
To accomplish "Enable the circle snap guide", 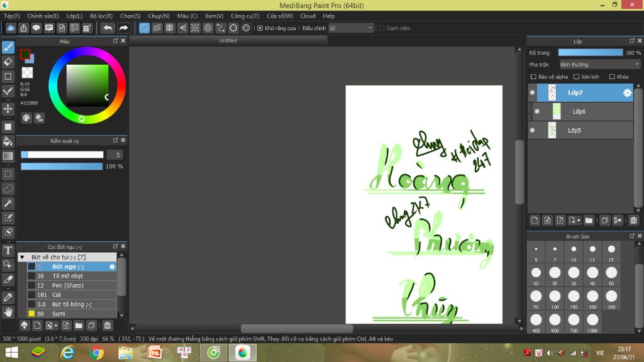I will (x=208, y=28).
